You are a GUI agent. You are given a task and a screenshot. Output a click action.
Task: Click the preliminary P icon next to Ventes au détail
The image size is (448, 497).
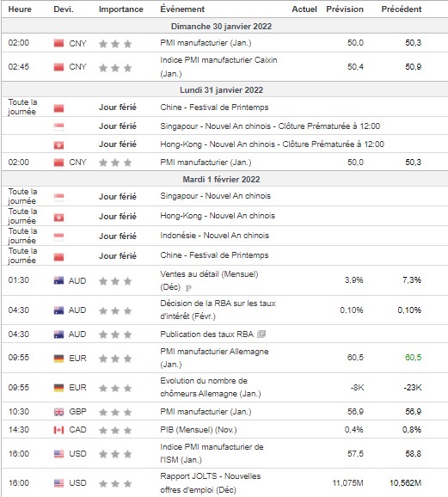pos(188,288)
